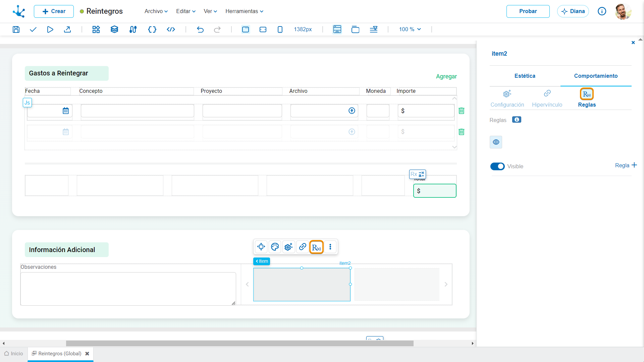Switch to the Estética tab

tap(525, 76)
